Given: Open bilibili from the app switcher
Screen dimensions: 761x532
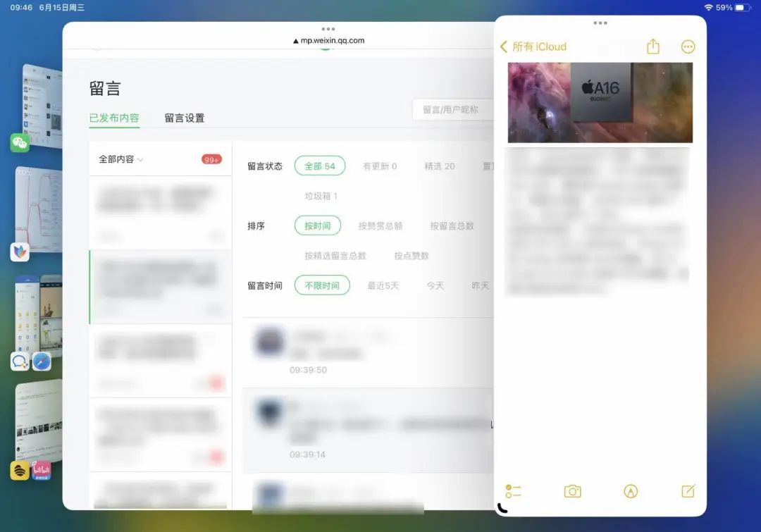Looking at the screenshot, I should pyautogui.click(x=42, y=469).
